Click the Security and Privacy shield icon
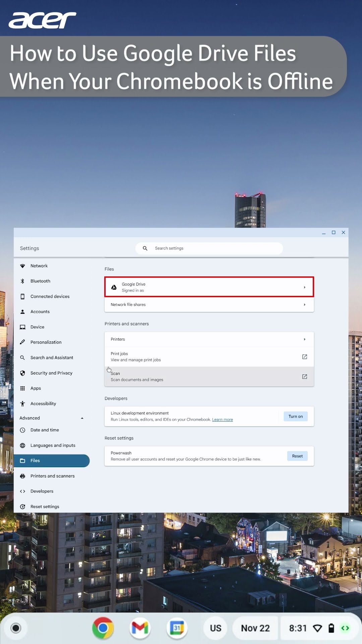This screenshot has width=362, height=644. 22,373
